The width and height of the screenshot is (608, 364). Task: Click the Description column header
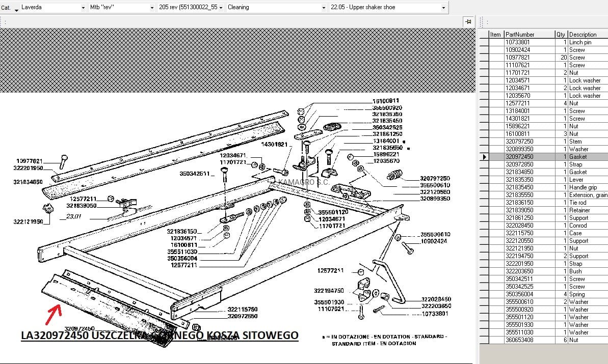pos(588,35)
